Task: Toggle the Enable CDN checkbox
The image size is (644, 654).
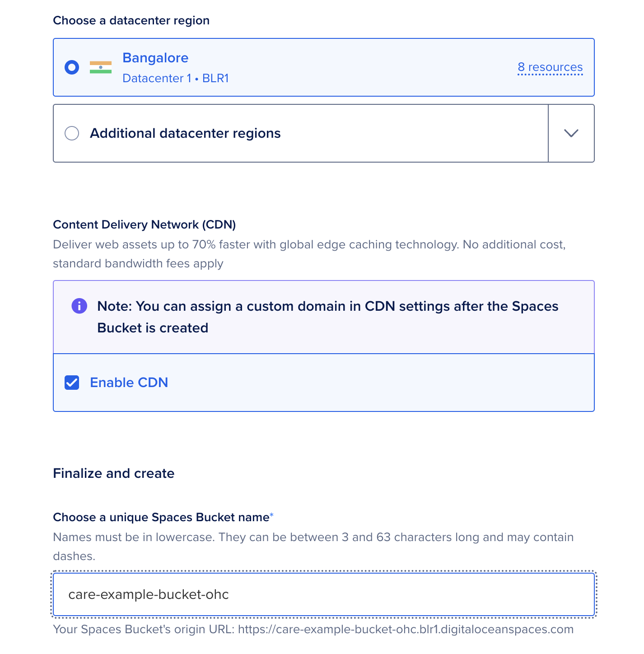Action: click(72, 383)
